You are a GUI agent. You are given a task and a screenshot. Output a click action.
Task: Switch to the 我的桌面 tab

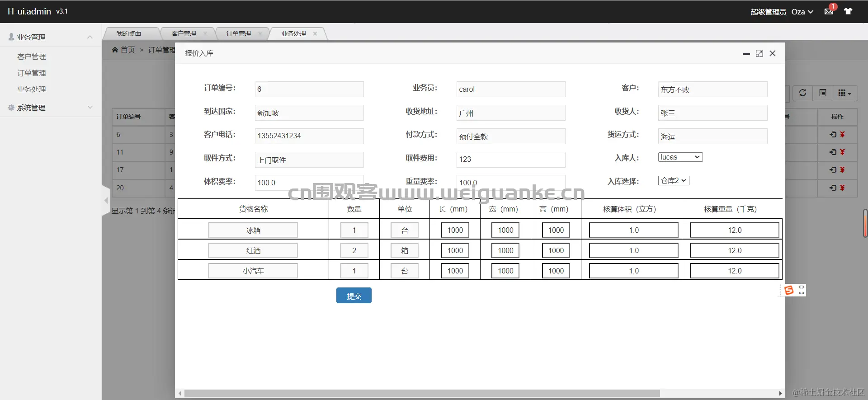pos(129,33)
